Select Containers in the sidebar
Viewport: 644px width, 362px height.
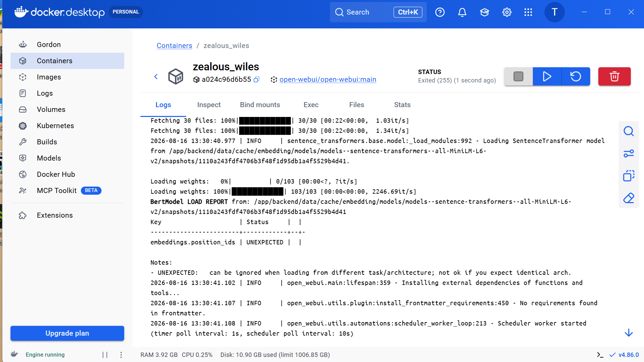coord(67,61)
